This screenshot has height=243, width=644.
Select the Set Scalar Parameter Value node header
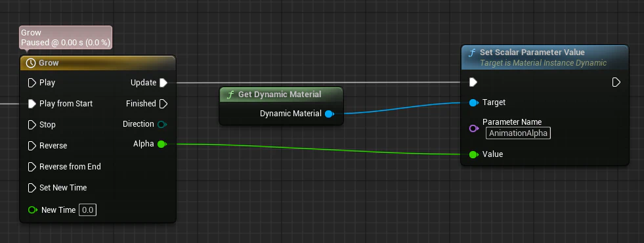click(x=545, y=57)
